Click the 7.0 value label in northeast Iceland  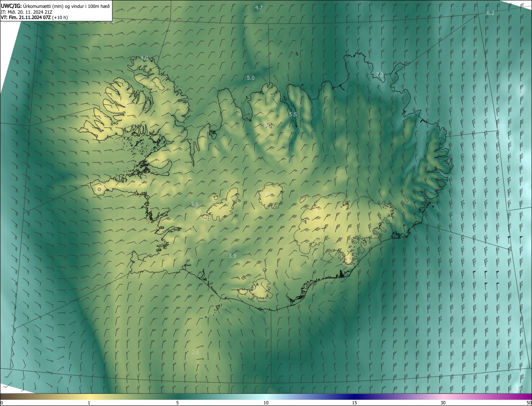379,75
